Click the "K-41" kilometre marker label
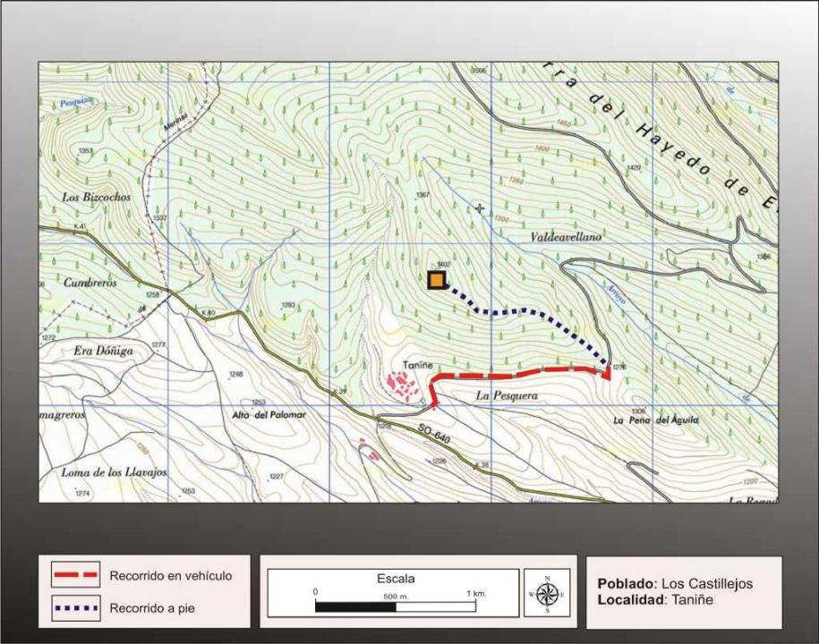 coord(81,227)
